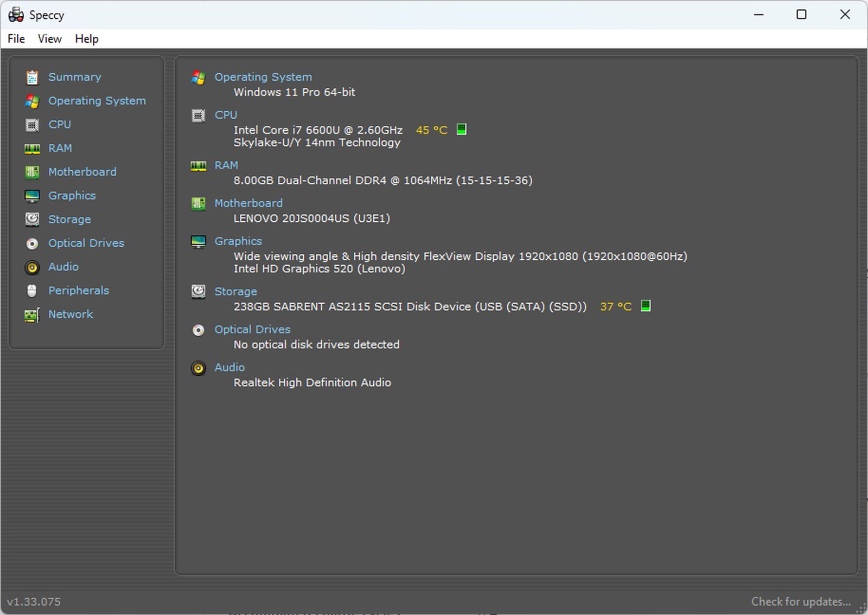Click version number v1.33.075 in status bar
The width and height of the screenshot is (868, 615).
[x=34, y=601]
